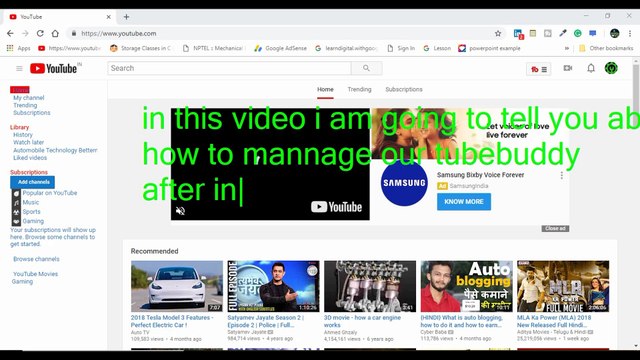Click the browser address bar URL

click(x=118, y=33)
